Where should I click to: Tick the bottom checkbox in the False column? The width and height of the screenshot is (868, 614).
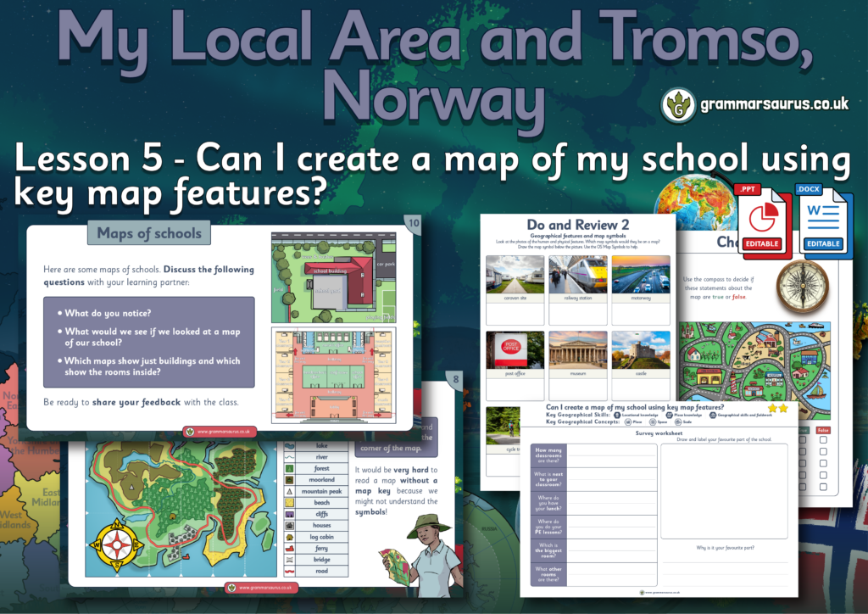(822, 486)
